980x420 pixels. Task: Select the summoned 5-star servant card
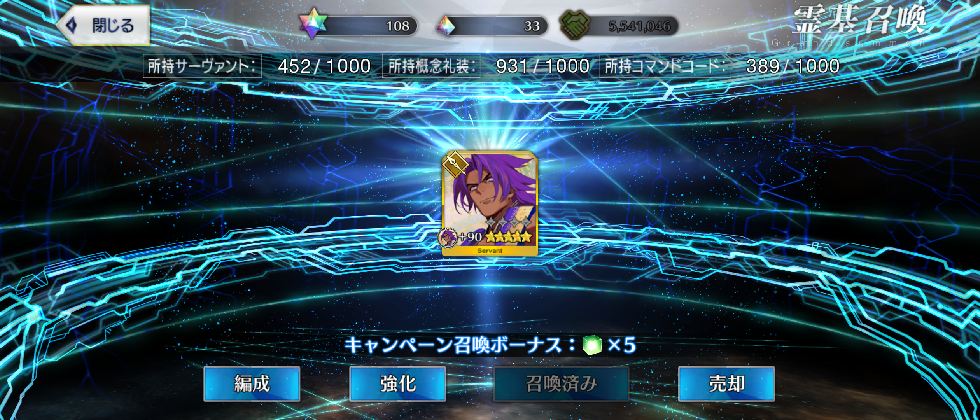click(x=490, y=204)
